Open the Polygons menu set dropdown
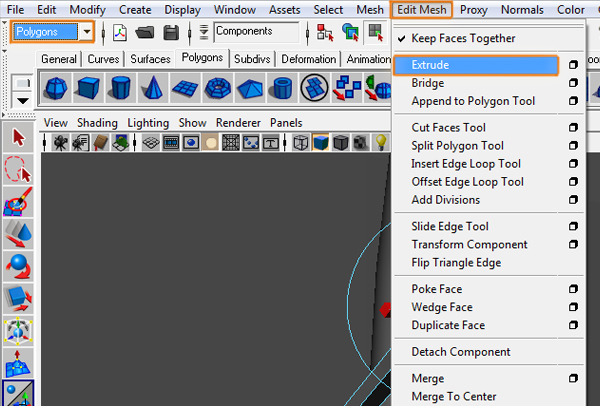600x406 pixels. [x=87, y=31]
